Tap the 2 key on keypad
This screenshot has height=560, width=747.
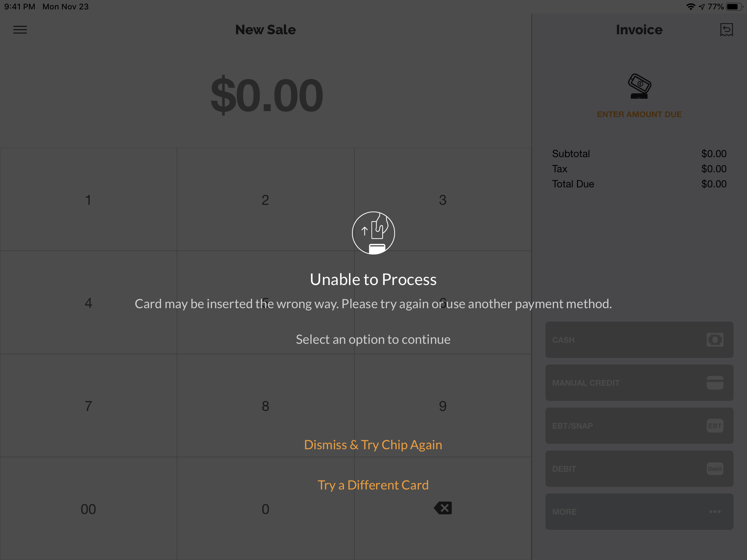265,200
